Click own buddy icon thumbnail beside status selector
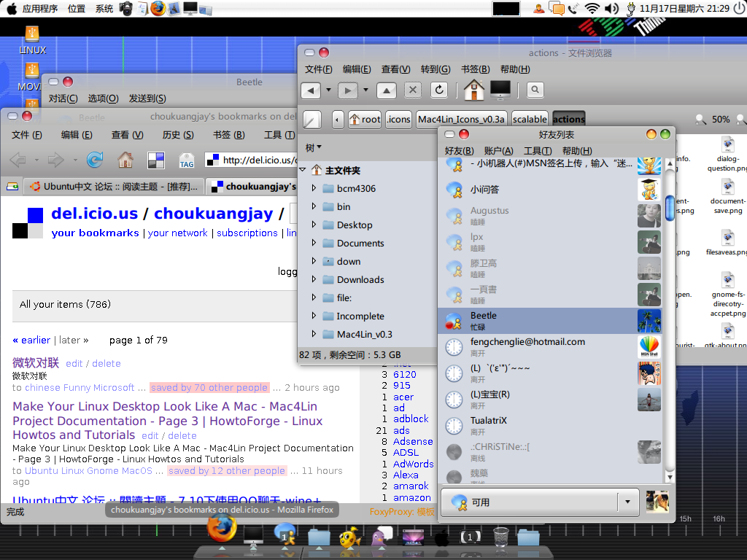This screenshot has width=747, height=560. (x=657, y=502)
